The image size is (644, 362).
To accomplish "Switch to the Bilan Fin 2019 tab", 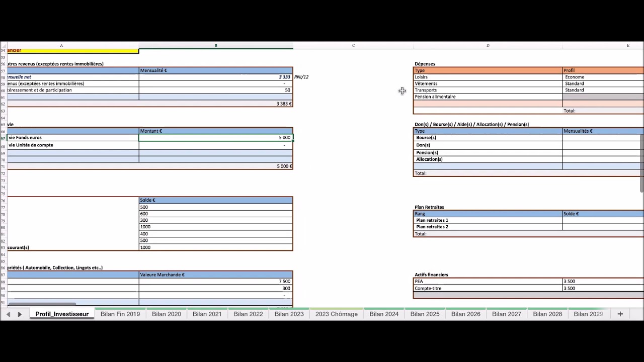I will [120, 314].
